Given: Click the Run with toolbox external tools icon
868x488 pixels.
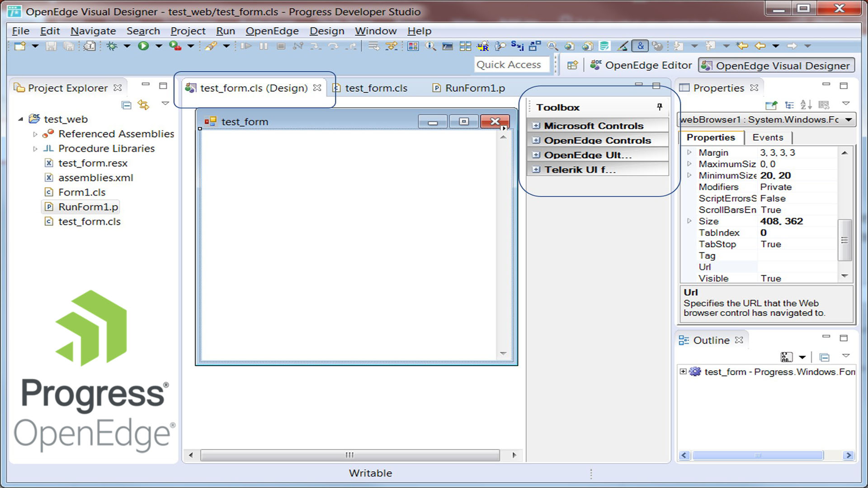Looking at the screenshot, I should (175, 46).
